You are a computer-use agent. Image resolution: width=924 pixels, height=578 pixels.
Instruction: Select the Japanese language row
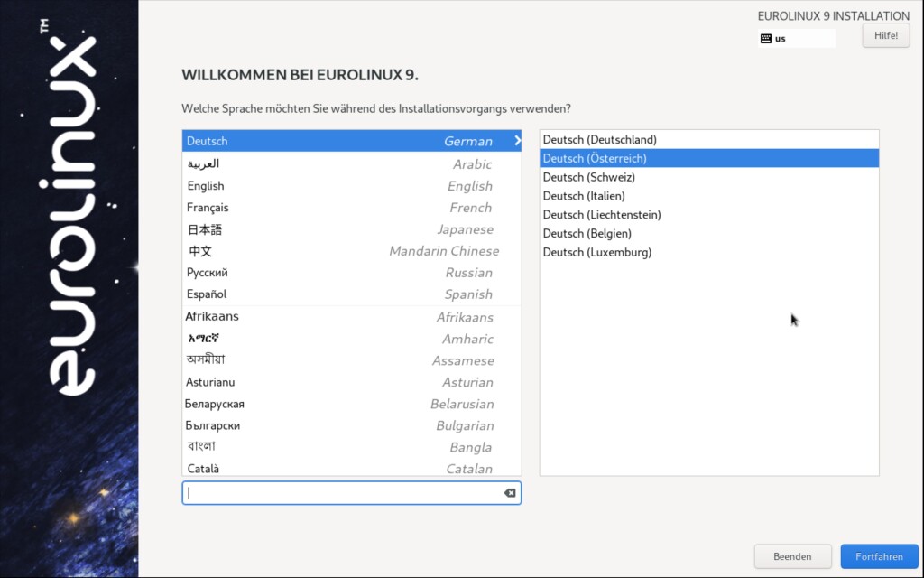[x=352, y=229]
